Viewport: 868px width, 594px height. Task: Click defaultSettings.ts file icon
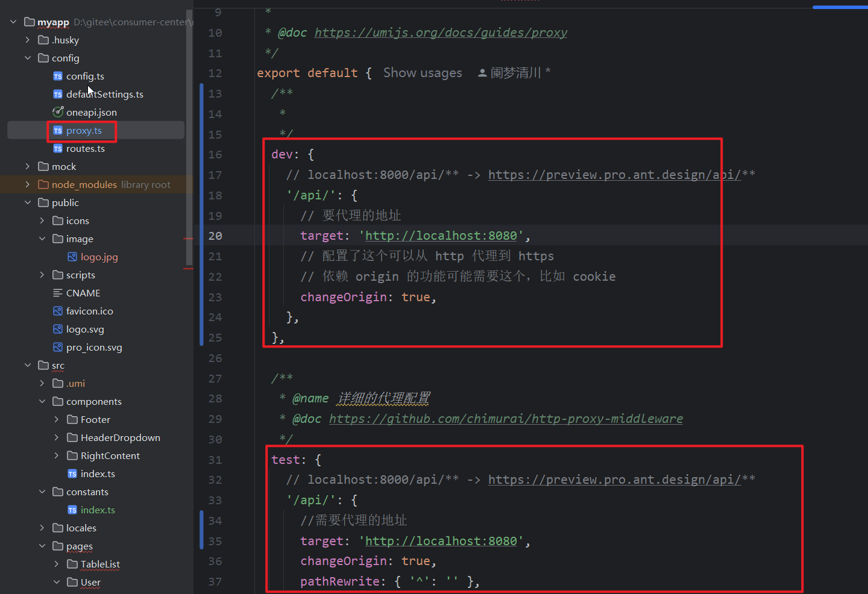click(x=58, y=95)
